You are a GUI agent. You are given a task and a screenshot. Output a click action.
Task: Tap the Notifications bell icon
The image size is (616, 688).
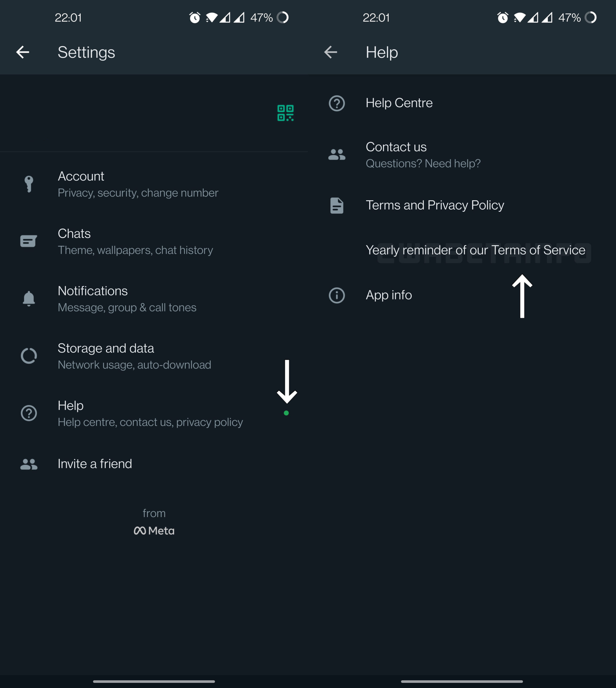click(29, 299)
